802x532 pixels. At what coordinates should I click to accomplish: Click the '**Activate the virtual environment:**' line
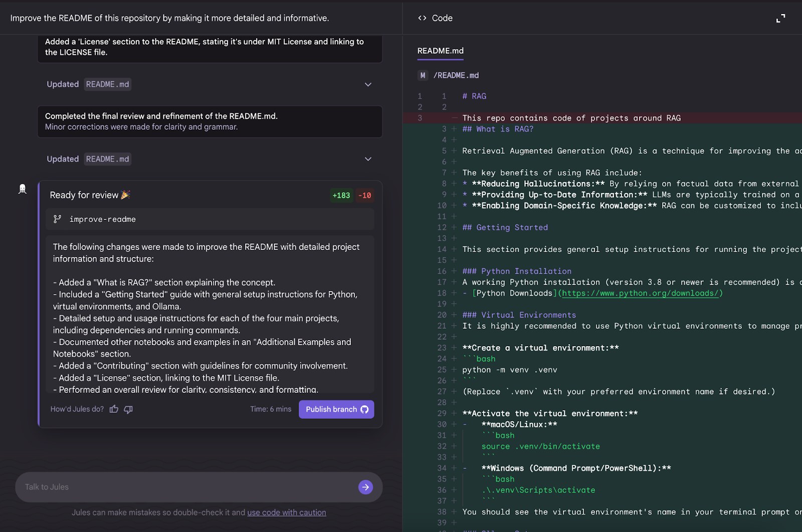pyautogui.click(x=550, y=413)
